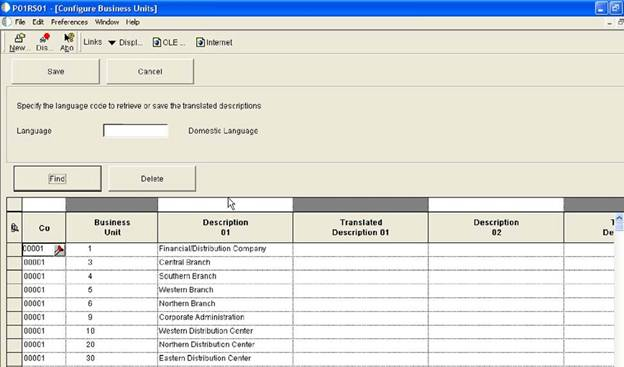Open the File menu
624x367 pixels.
click(20, 22)
